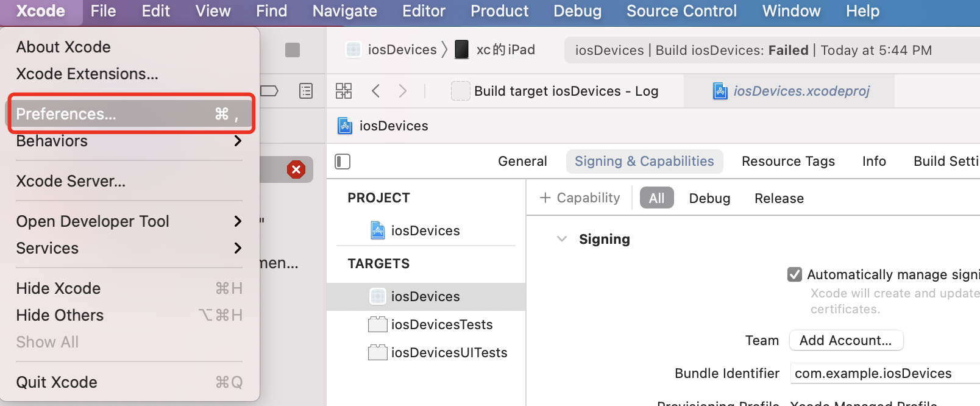Image resolution: width=980 pixels, height=406 pixels.
Task: Click the Bundle Identifier text field
Action: (x=884, y=373)
